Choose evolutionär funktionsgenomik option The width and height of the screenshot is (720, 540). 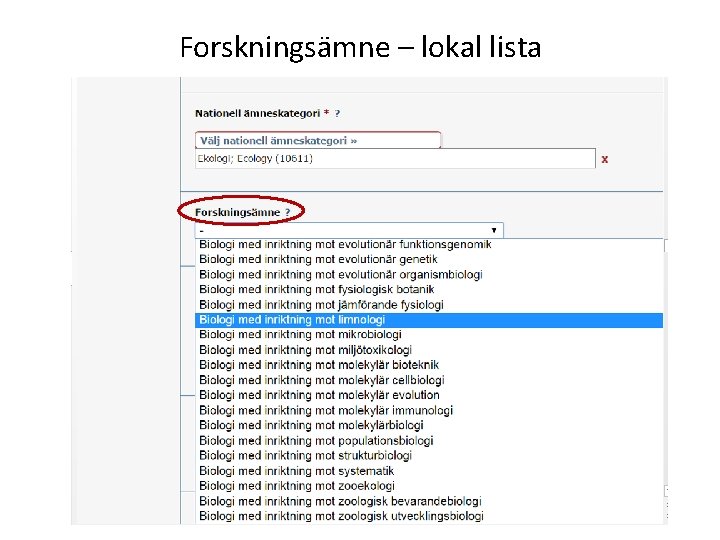(x=345, y=244)
